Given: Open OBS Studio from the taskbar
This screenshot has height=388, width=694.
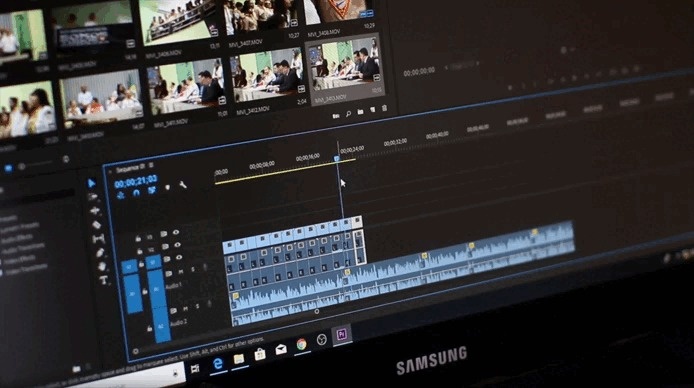Looking at the screenshot, I should pos(322,339).
